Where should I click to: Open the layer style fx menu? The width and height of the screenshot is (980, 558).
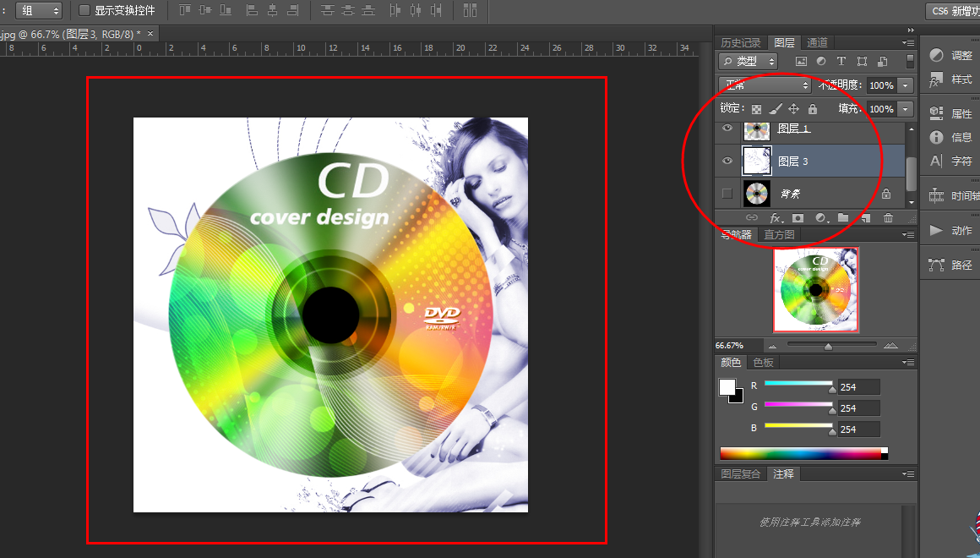click(x=776, y=217)
